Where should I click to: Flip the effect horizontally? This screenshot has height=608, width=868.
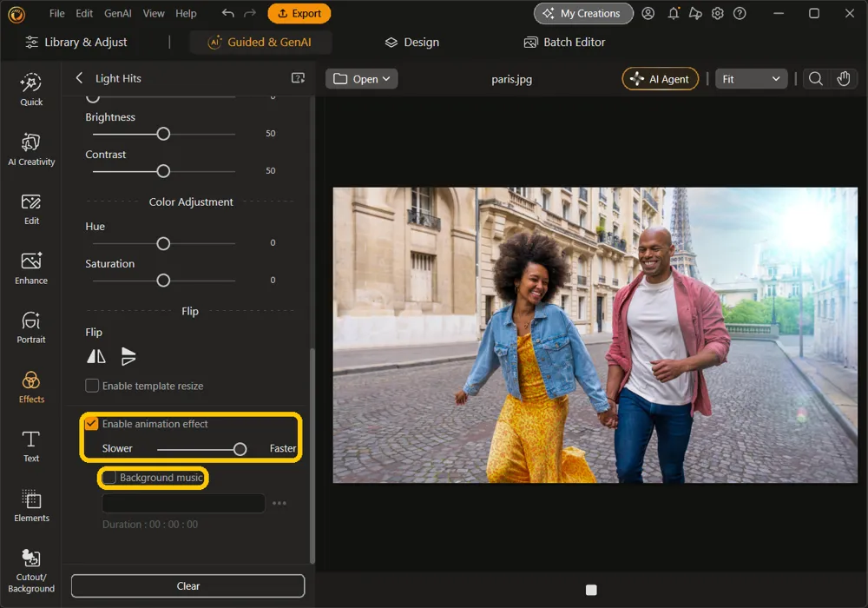point(96,356)
